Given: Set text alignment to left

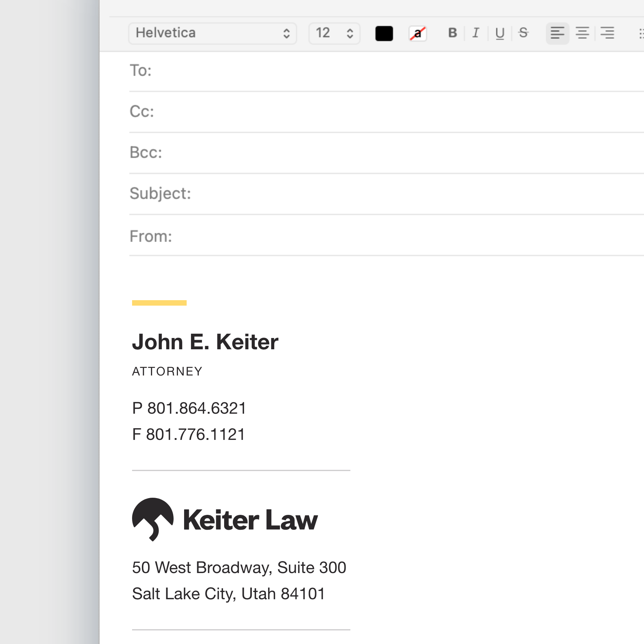Looking at the screenshot, I should click(x=557, y=33).
